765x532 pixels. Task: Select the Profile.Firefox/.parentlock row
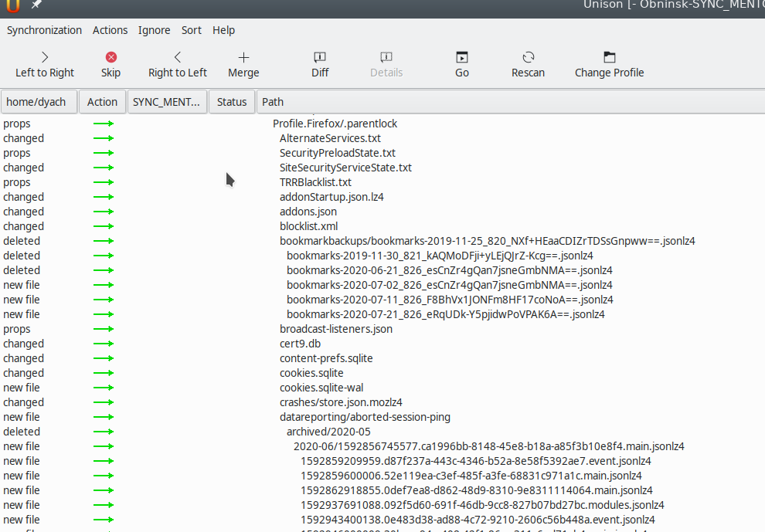click(x=382, y=124)
